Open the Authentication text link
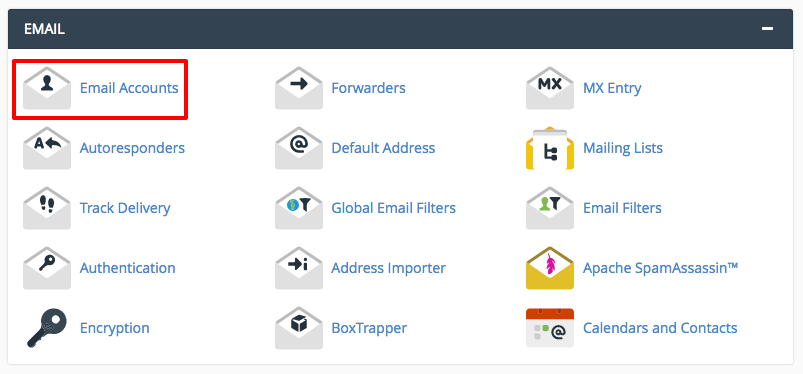 [128, 268]
